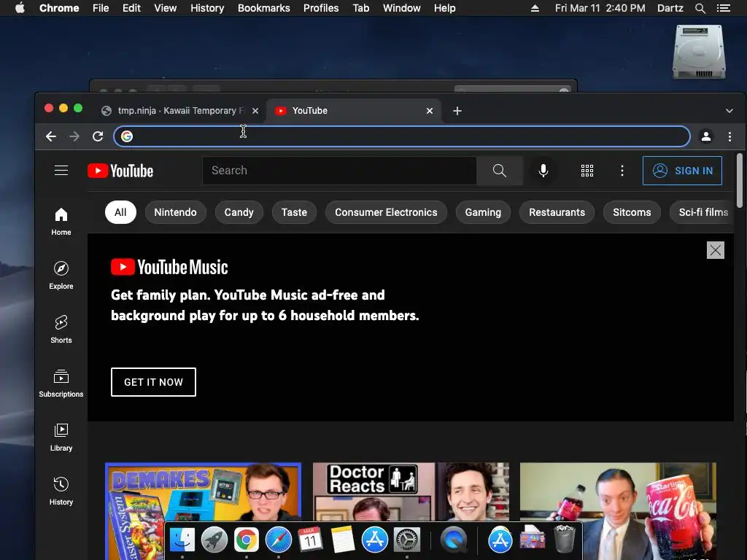Open the Window menu
The image size is (747, 560).
(x=402, y=8)
